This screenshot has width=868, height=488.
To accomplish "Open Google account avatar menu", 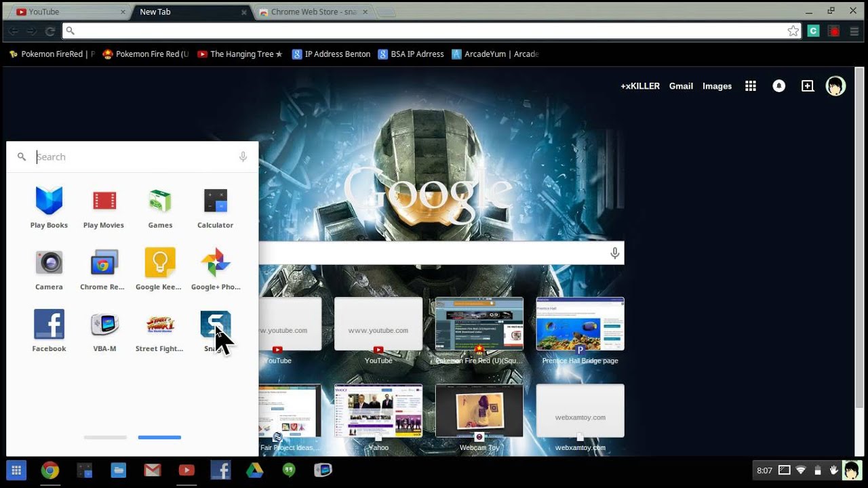I will (x=835, y=86).
